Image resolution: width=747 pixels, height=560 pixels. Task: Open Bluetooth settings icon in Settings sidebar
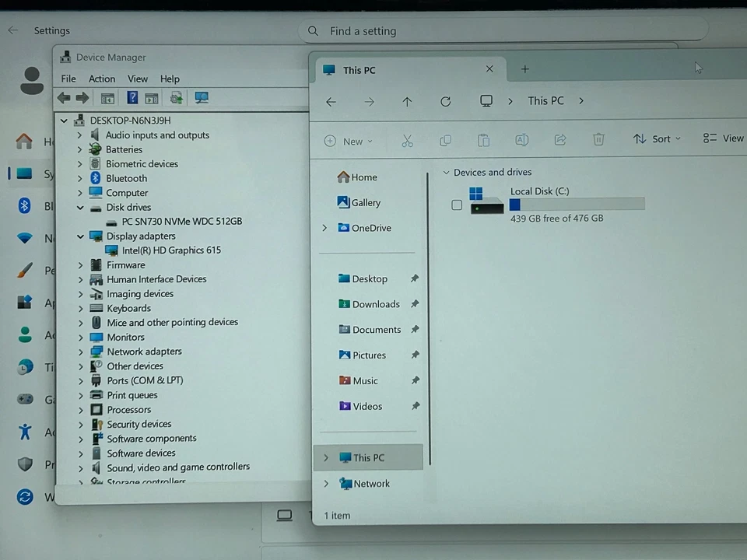click(24, 205)
